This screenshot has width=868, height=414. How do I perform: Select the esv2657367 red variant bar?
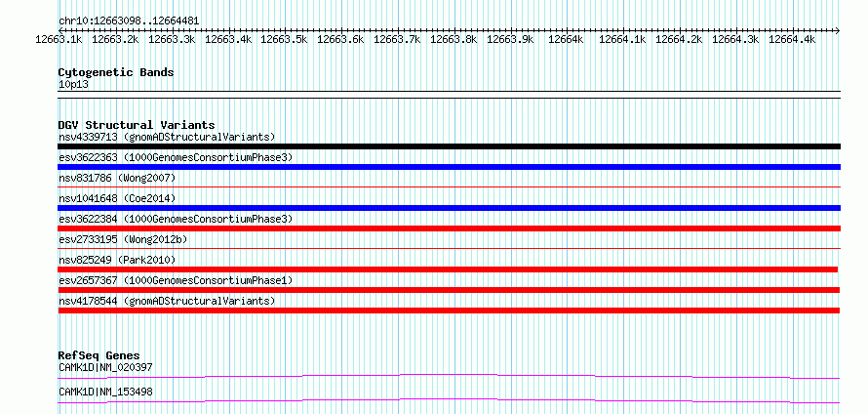click(449, 290)
